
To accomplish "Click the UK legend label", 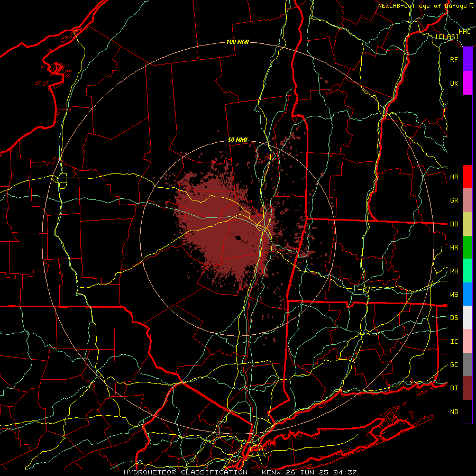I will (x=454, y=83).
